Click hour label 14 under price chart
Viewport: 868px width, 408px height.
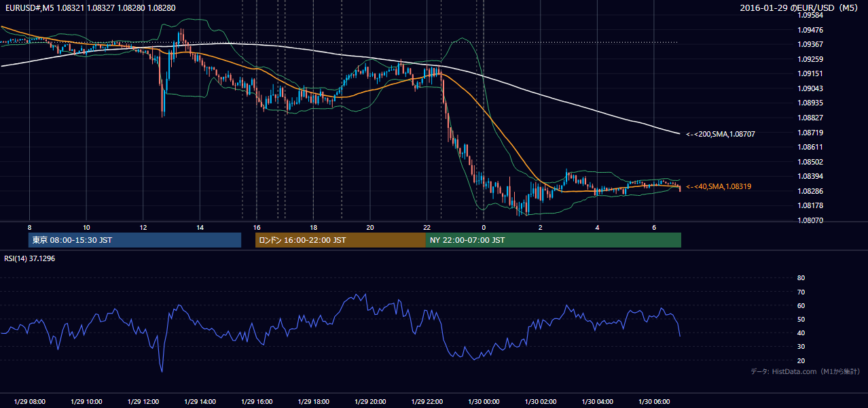pyautogui.click(x=200, y=227)
